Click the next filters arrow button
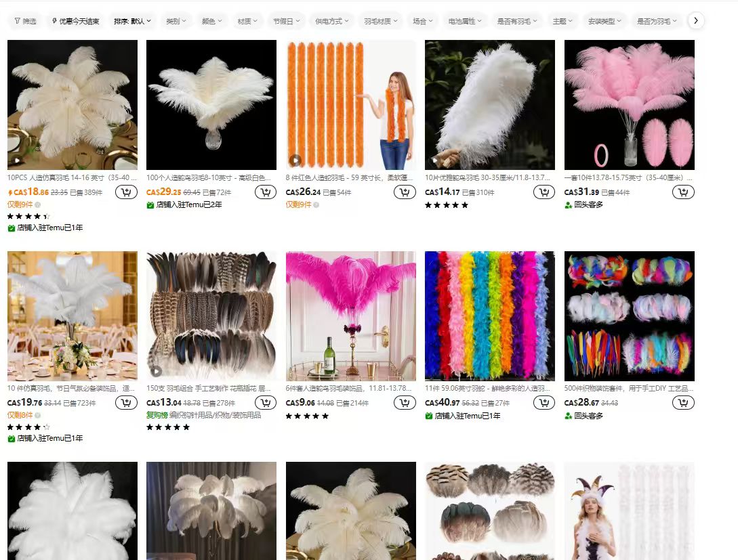Image resolution: width=738 pixels, height=560 pixels. click(695, 21)
